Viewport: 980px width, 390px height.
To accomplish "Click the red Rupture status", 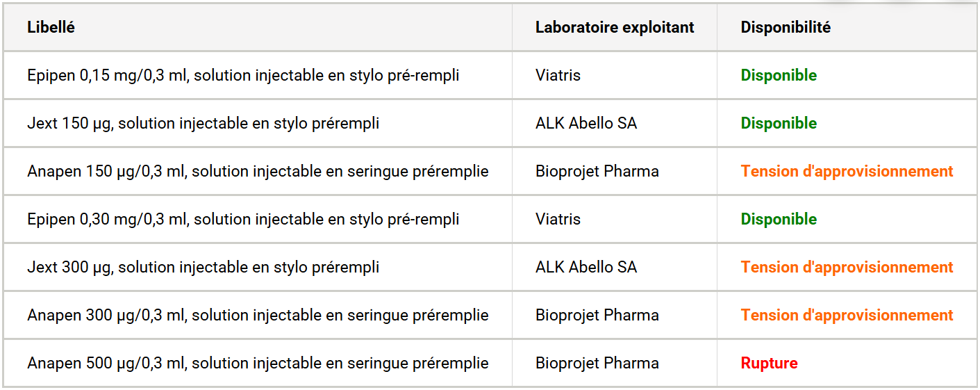I will [x=769, y=363].
